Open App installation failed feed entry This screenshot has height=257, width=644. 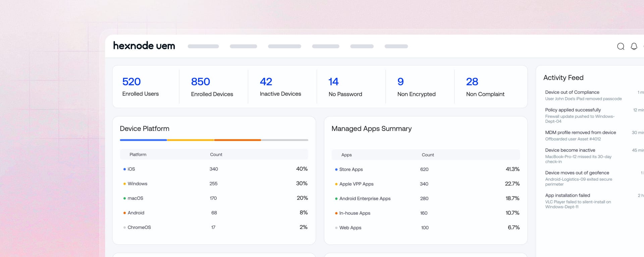(x=594, y=201)
